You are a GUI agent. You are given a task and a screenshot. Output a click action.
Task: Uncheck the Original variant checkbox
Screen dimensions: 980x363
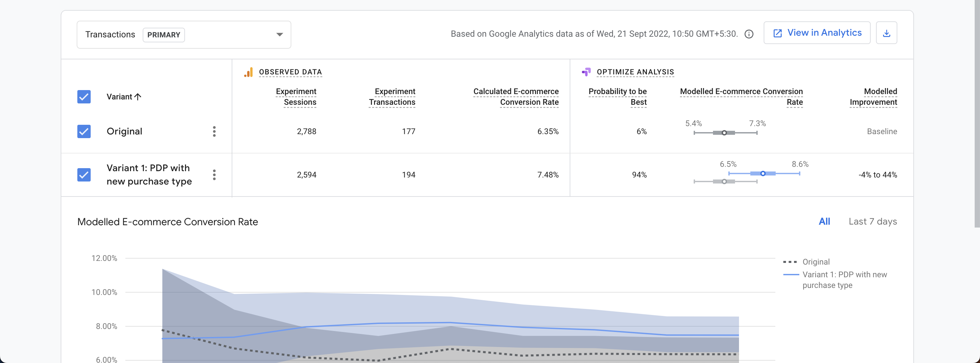(x=84, y=131)
